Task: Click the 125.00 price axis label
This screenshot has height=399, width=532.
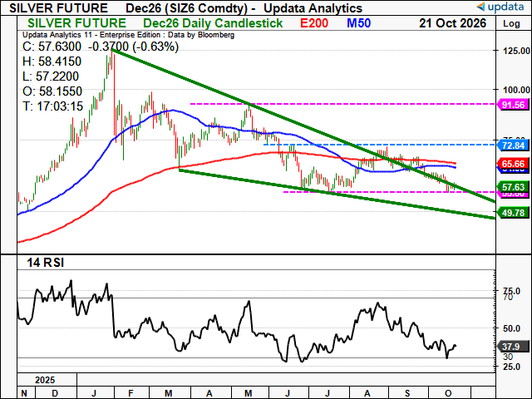Action: tap(516, 51)
